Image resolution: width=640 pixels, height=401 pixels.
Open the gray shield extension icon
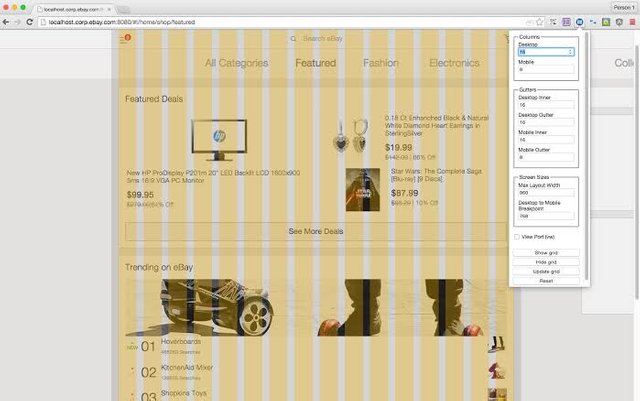pos(619,22)
